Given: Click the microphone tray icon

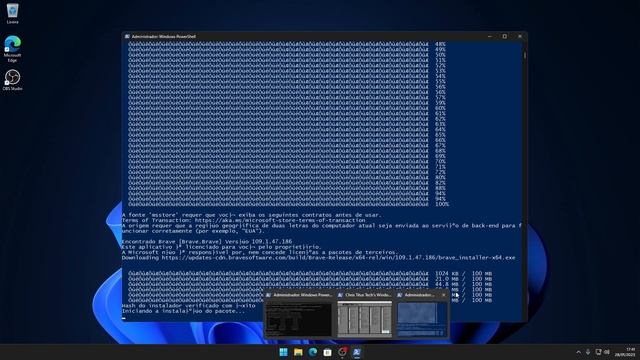Looking at the screenshot, I should [x=588, y=352].
